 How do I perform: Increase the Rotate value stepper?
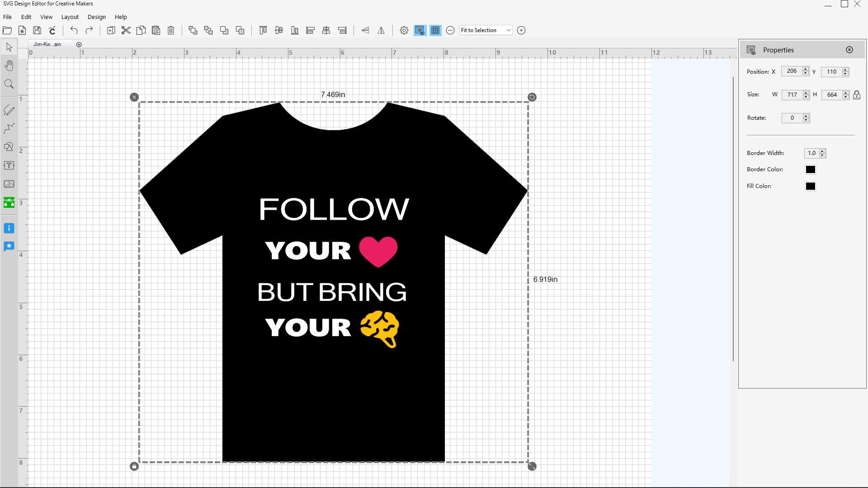tap(806, 116)
